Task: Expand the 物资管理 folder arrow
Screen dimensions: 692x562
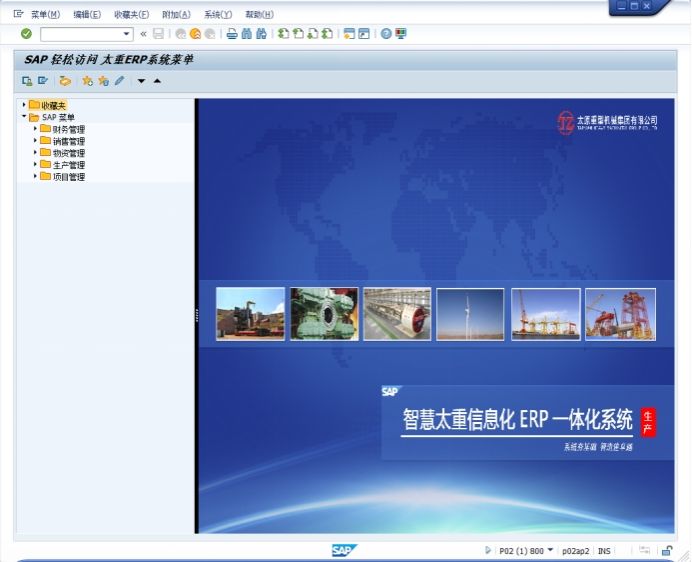Action: click(35, 152)
